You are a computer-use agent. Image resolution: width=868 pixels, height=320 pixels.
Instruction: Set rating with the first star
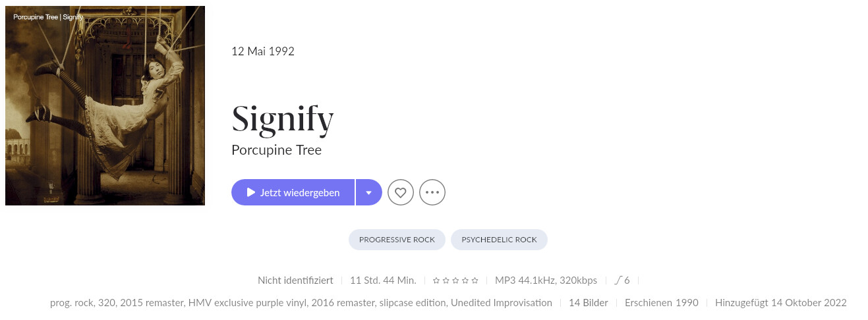click(x=436, y=280)
